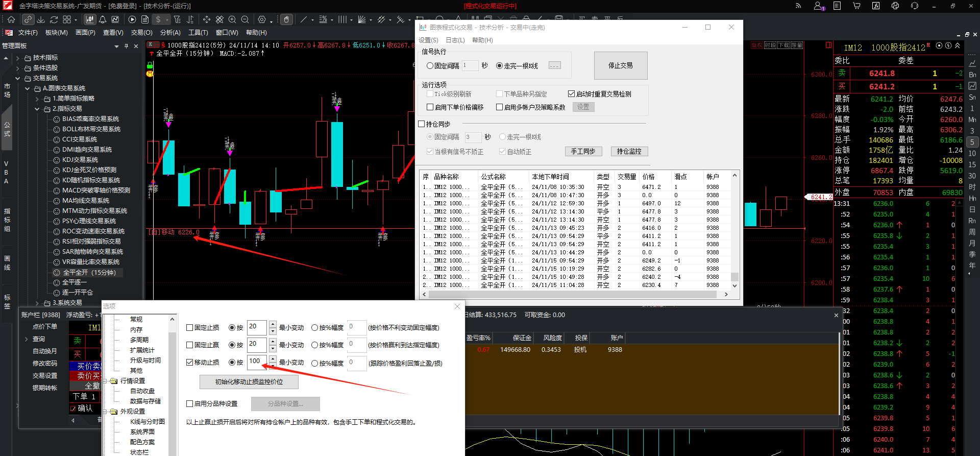Expand the 1.简单指标策略 tree node

coord(37,99)
